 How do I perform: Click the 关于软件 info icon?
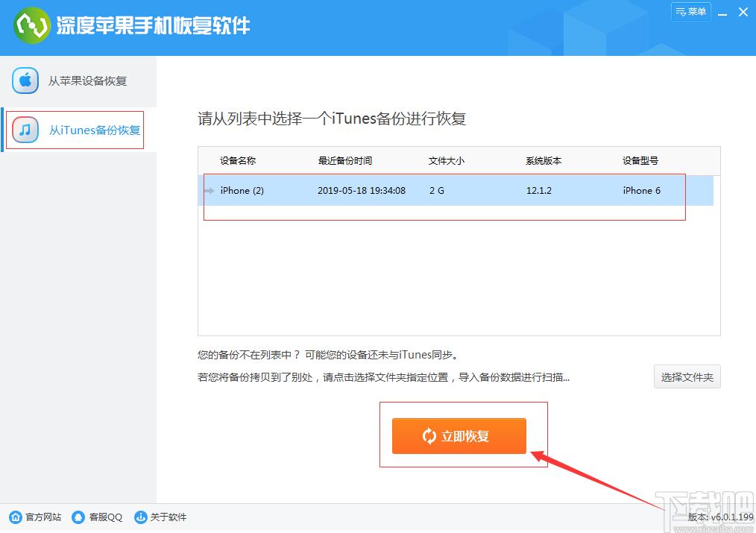tap(141, 517)
